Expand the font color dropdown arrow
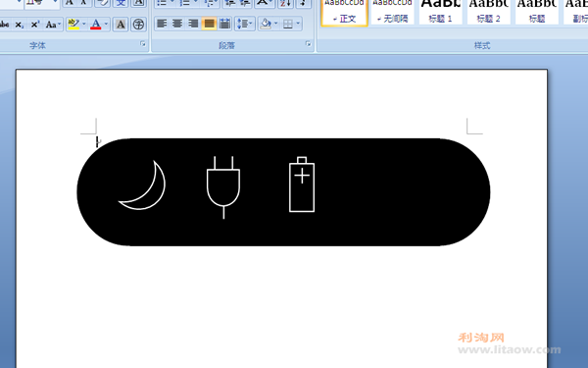The image size is (588, 368). (x=106, y=25)
